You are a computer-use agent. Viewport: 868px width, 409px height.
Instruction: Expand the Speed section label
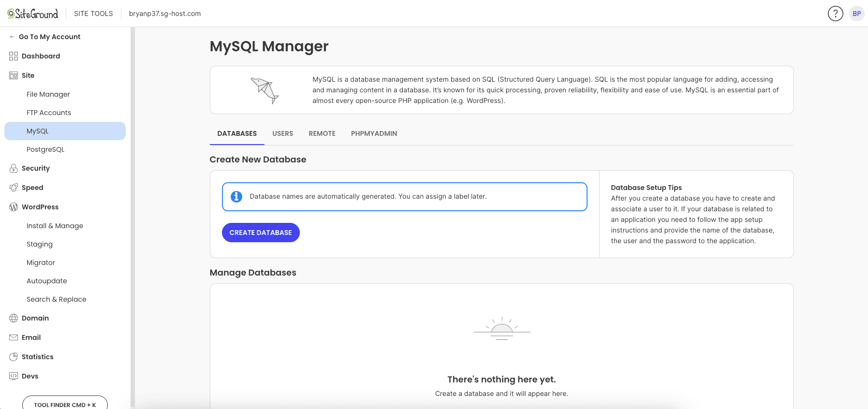(32, 188)
